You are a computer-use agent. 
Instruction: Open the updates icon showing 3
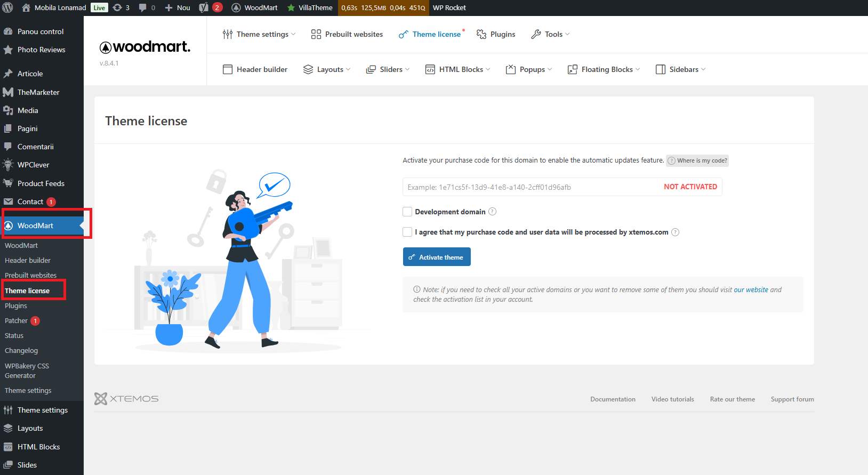tap(121, 7)
